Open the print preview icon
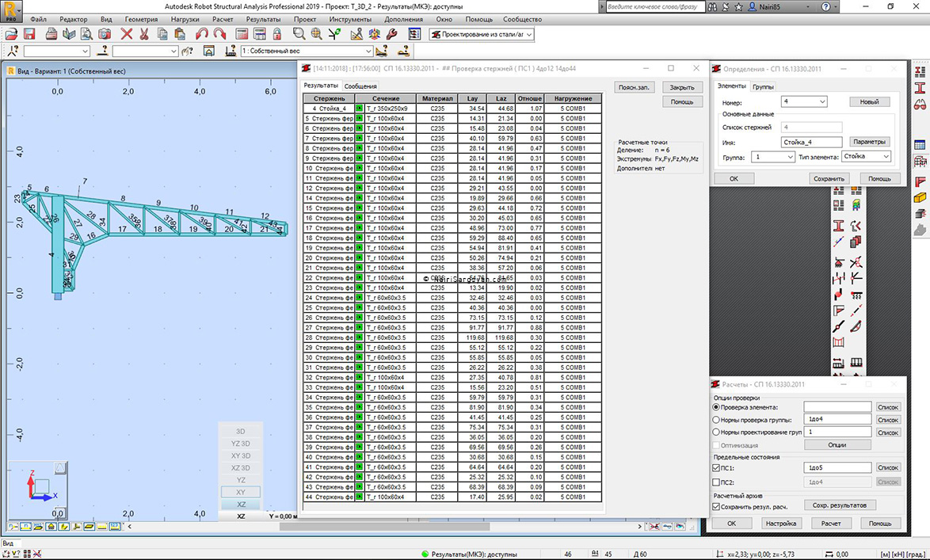The image size is (930, 560). (x=86, y=34)
